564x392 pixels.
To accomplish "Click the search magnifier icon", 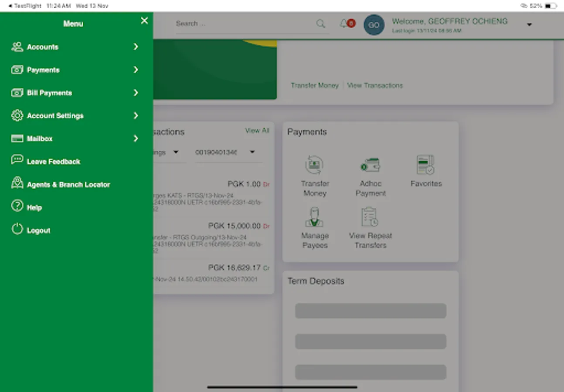I will tap(321, 24).
